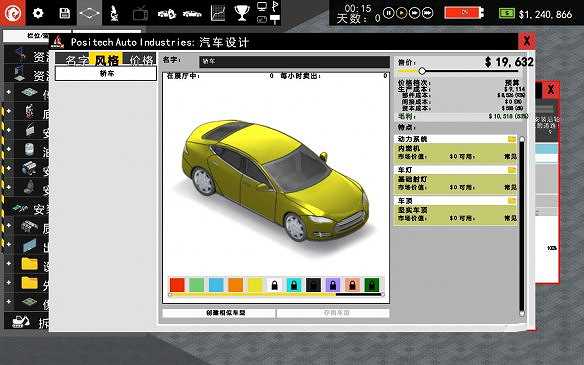Select the 内燃机 feature row

456,152
